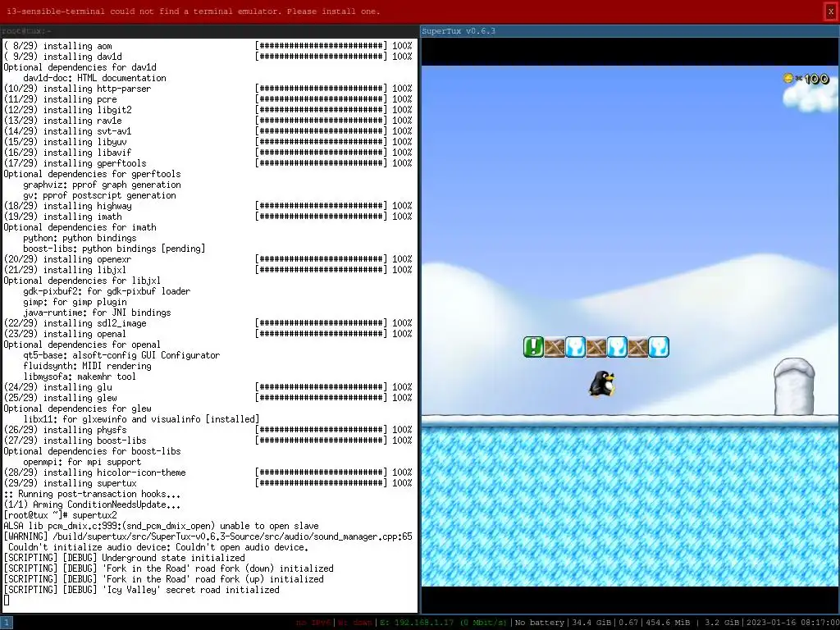Click the 100 coin count in SuperTux
Screen dimensions: 840x630
click(x=816, y=80)
